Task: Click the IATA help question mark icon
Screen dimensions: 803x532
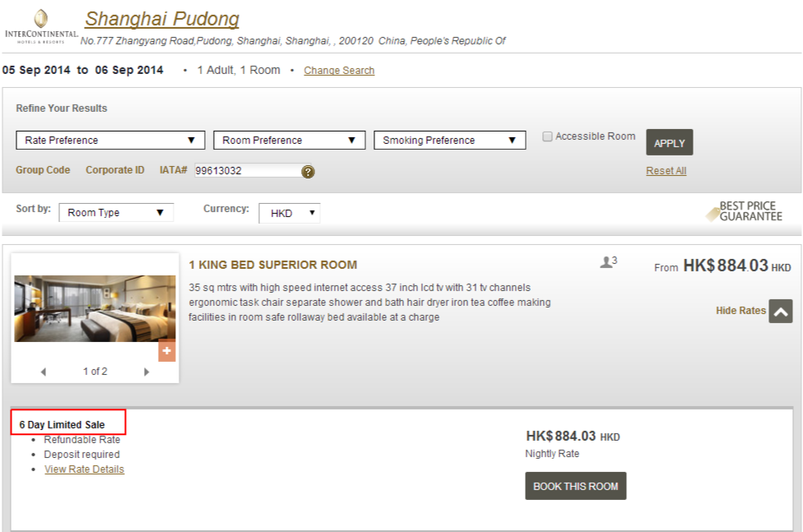Action: click(x=308, y=172)
